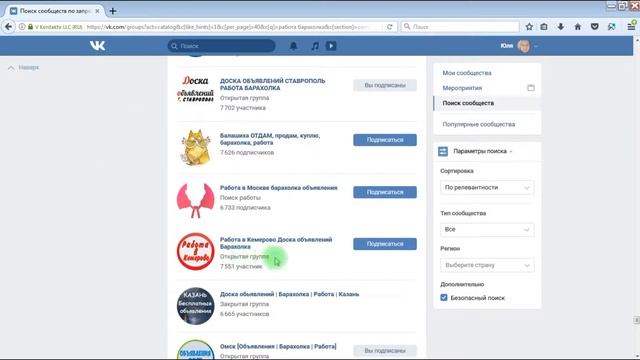Image resolution: width=640 pixels, height=360 pixels.
Task: Click the Firefox back arrow button
Action: 9,27
